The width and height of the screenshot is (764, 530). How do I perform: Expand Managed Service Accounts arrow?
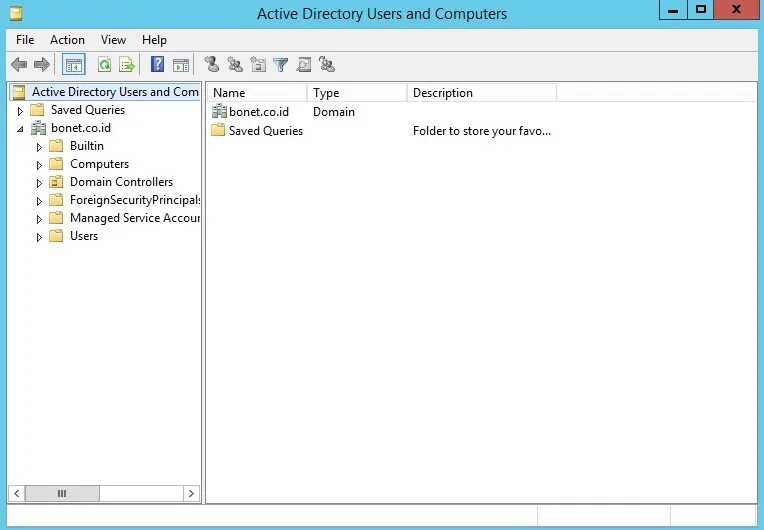39,219
